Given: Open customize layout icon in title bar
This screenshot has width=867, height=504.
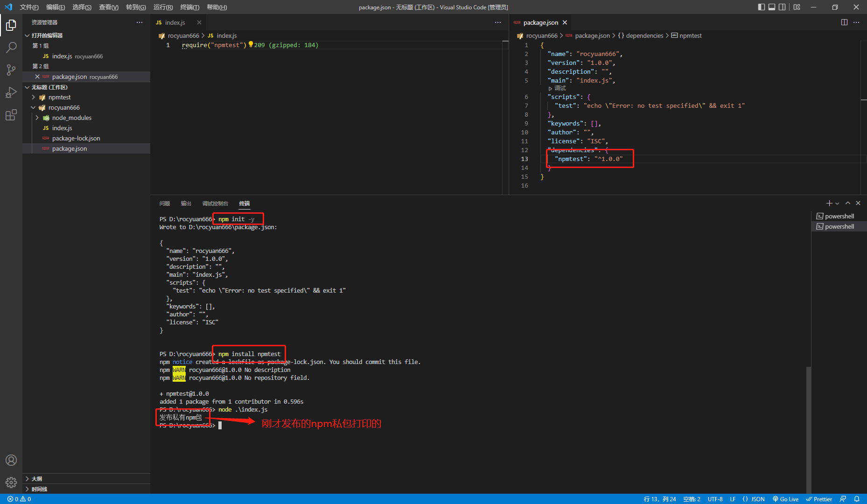Looking at the screenshot, I should (797, 7).
